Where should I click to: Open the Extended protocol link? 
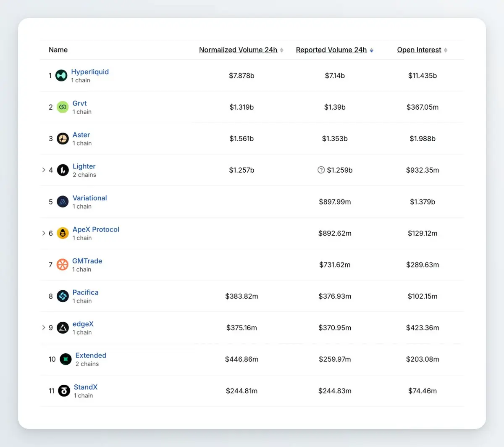(x=91, y=355)
